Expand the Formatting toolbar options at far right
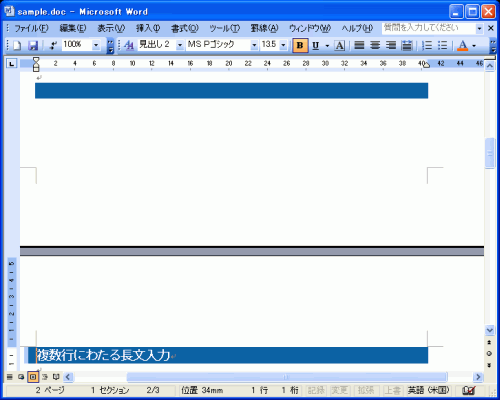The image size is (500, 400). [x=493, y=46]
